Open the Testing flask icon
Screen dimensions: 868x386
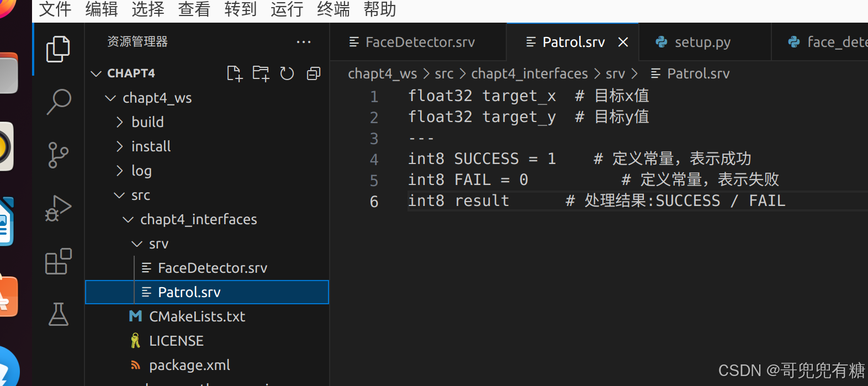click(x=59, y=315)
